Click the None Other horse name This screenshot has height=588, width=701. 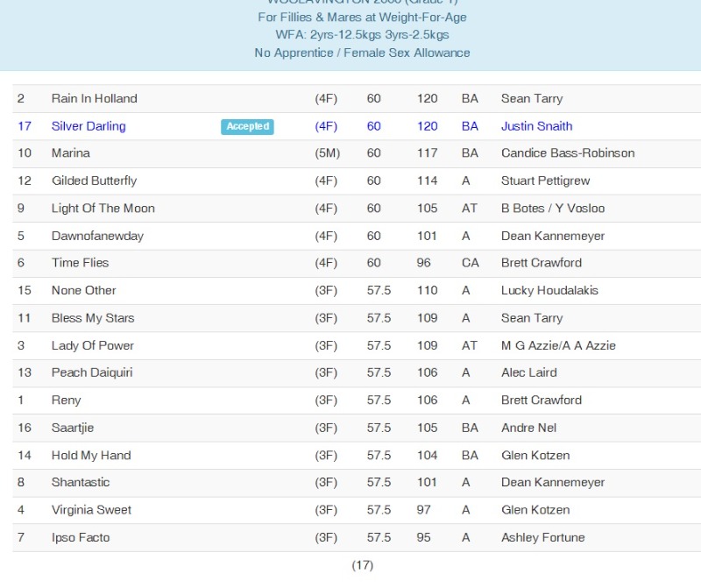pyautogui.click(x=83, y=290)
